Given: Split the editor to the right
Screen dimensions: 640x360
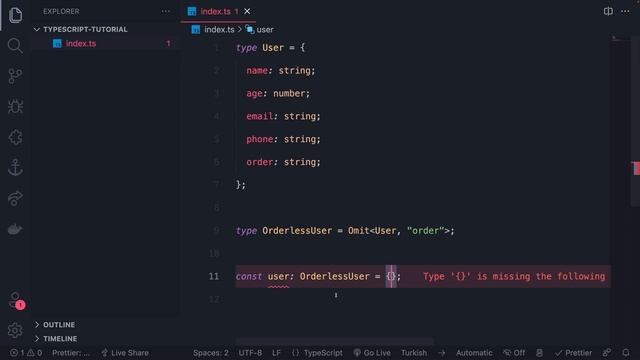Looking at the screenshot, I should tap(608, 11).
